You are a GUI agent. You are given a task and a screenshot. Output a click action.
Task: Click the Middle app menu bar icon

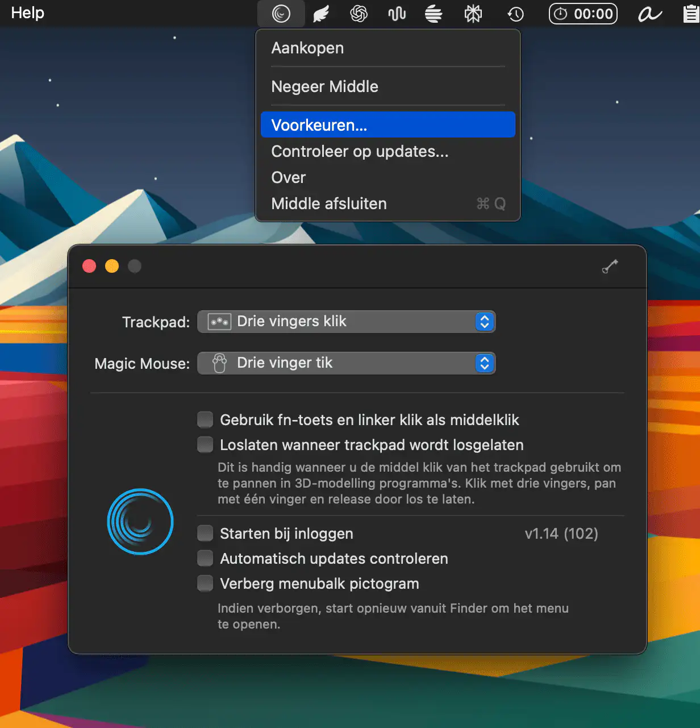(281, 13)
